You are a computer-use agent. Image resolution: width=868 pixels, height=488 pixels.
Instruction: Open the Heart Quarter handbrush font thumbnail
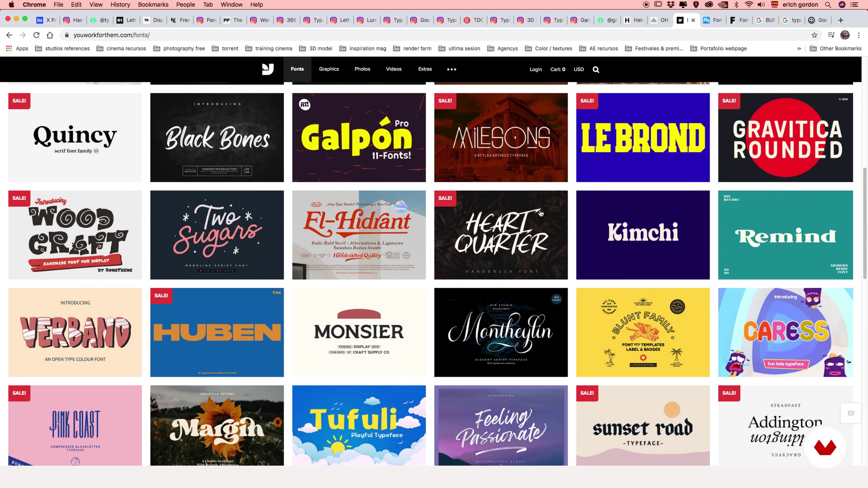pyautogui.click(x=501, y=235)
